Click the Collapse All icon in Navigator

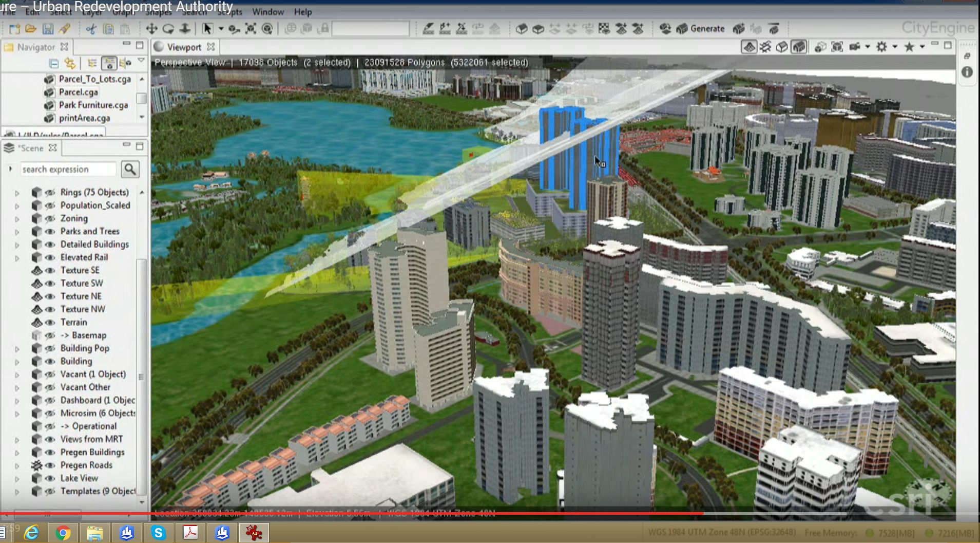[53, 63]
